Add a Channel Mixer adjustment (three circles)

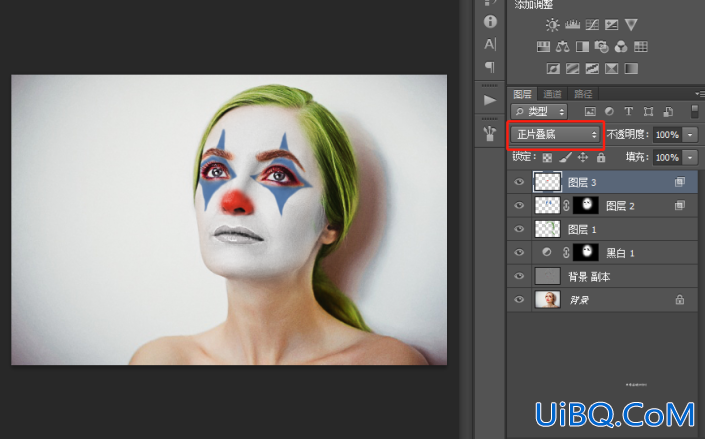(621, 47)
